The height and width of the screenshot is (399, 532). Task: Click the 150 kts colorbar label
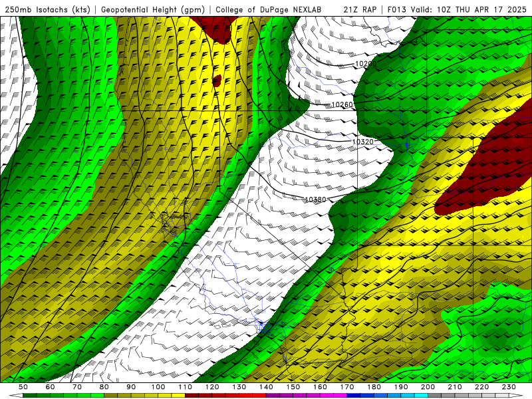click(x=293, y=387)
